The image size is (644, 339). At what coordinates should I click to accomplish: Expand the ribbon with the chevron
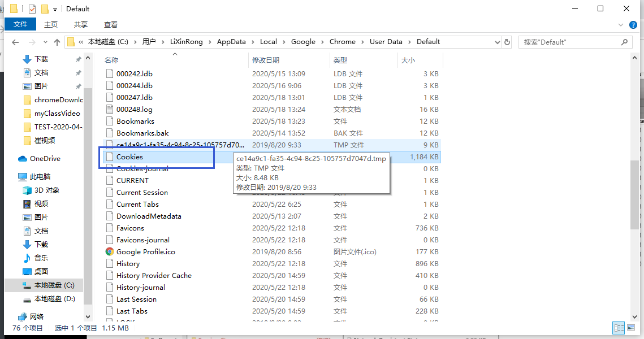(621, 25)
